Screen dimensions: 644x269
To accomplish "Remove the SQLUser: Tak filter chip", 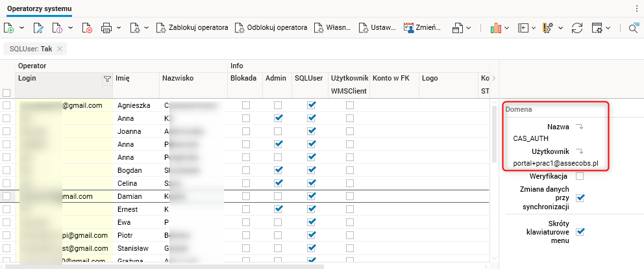I will [60, 49].
